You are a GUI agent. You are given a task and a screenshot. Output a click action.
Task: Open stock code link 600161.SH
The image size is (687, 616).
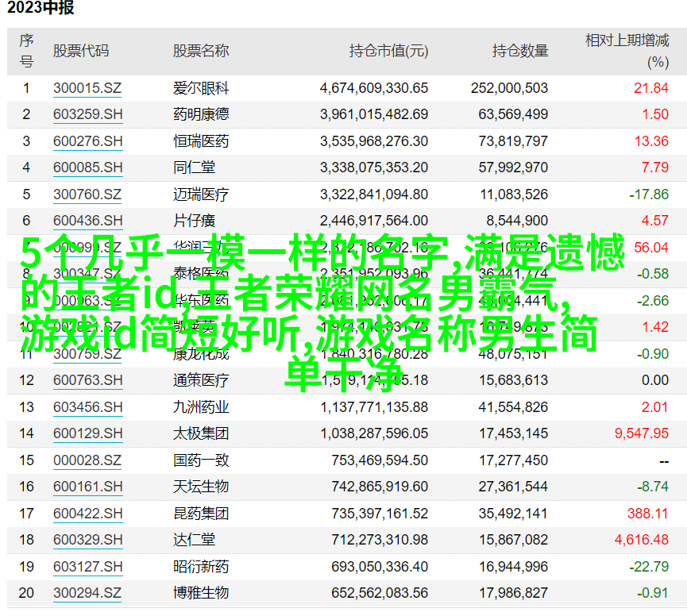click(87, 487)
